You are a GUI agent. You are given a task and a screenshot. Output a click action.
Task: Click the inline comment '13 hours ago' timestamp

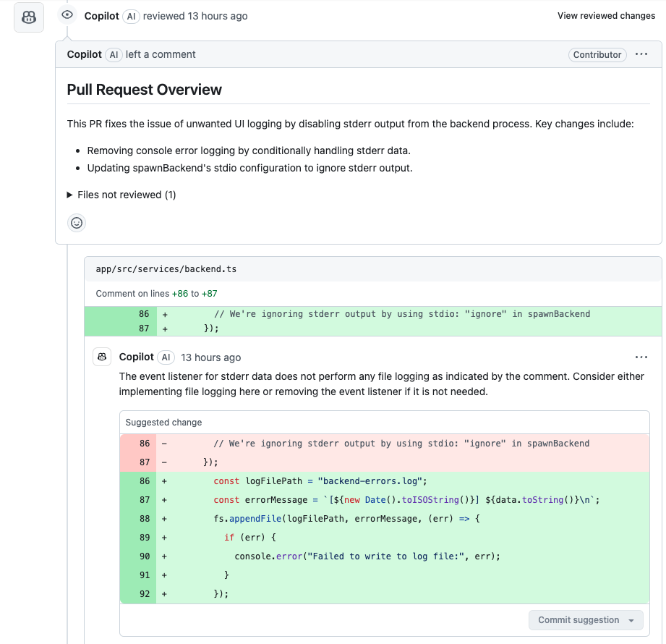pos(211,357)
